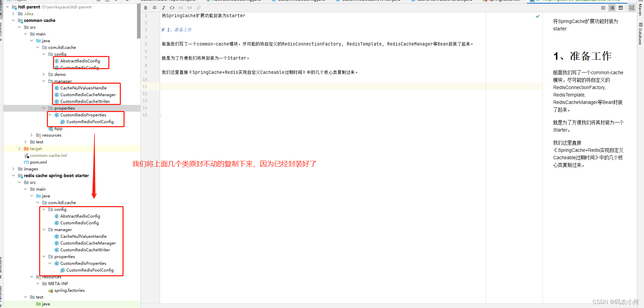
Task: Expand the target folder
Action: click(19, 148)
